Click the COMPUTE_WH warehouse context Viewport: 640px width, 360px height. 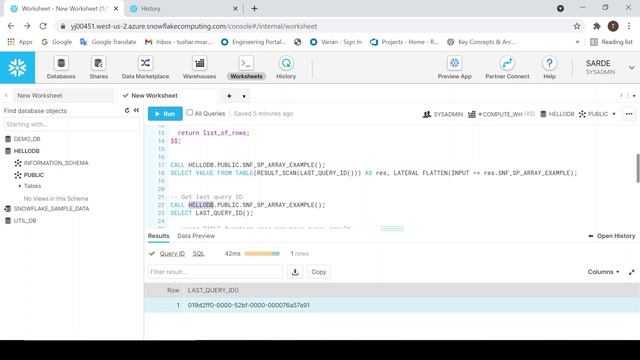click(501, 114)
